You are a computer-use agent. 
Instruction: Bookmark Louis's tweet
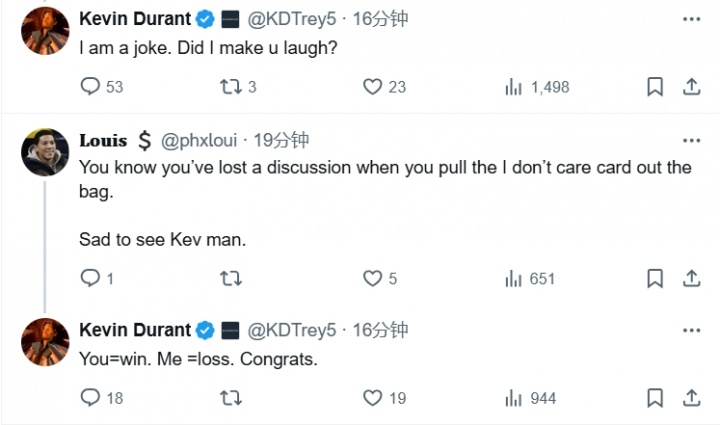click(655, 279)
